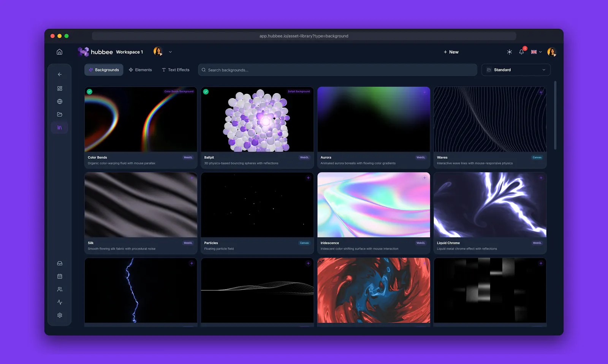This screenshot has height=364, width=608.
Task: Toggle light/dark theme sun icon
Action: point(510,52)
